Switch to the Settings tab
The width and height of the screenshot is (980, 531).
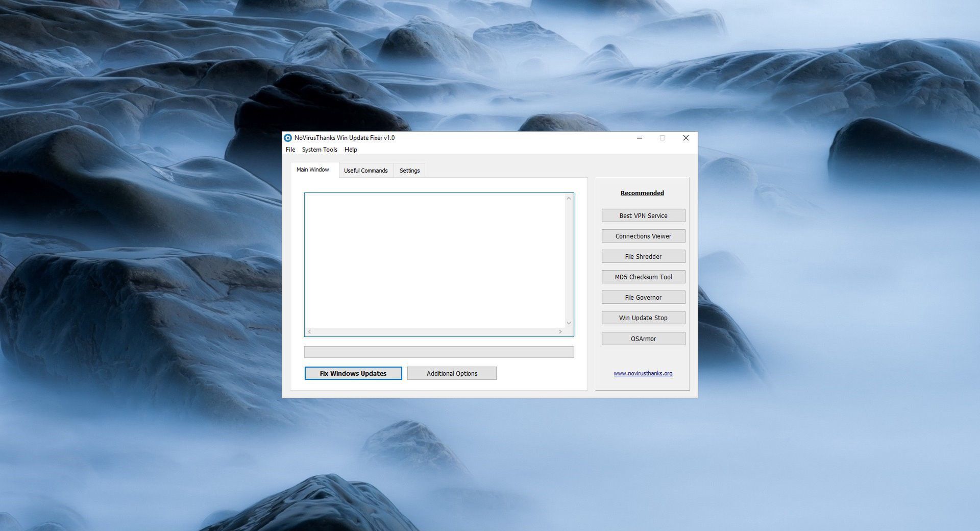tap(409, 170)
